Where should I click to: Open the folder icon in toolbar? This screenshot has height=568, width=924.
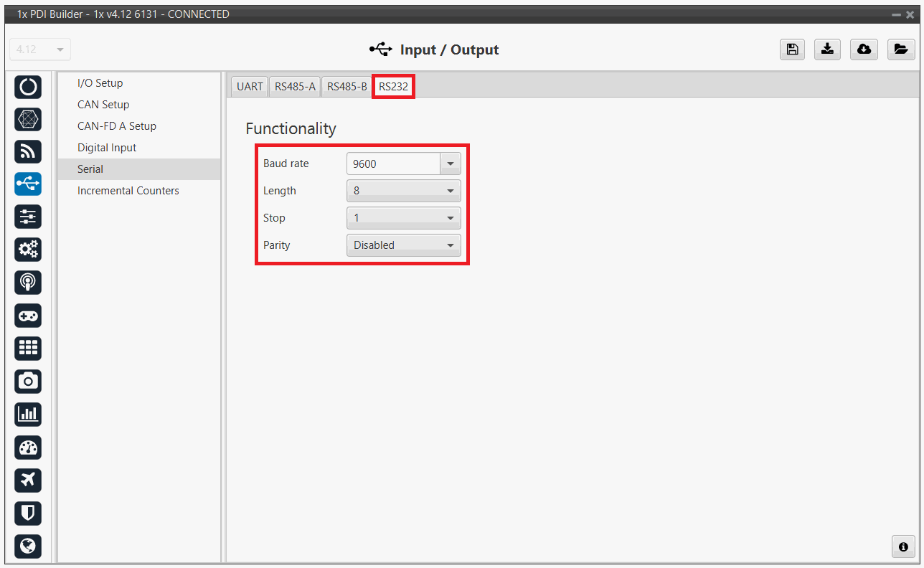[x=900, y=49]
